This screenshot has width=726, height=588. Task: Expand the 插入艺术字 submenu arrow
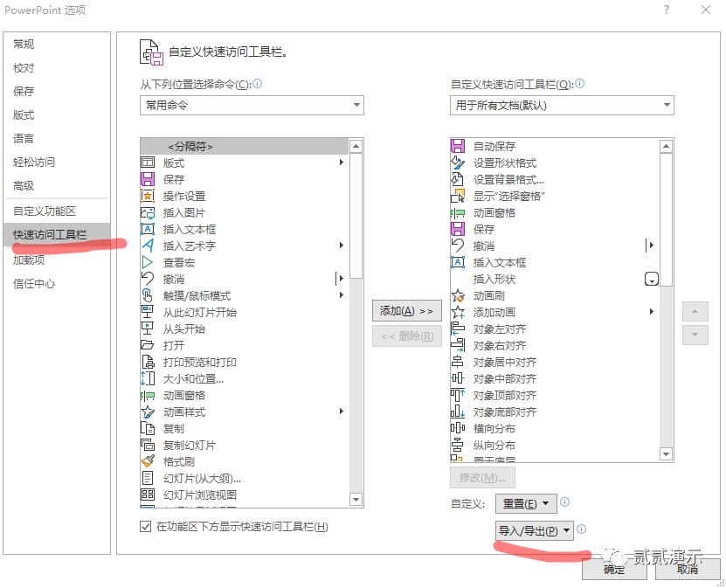(x=342, y=246)
